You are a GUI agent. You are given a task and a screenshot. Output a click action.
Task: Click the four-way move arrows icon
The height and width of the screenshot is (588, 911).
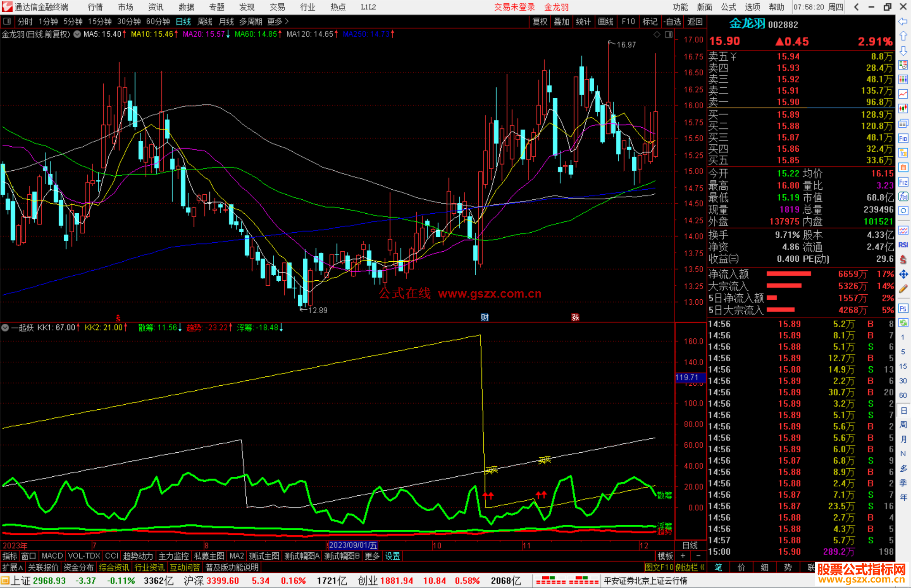click(903, 274)
